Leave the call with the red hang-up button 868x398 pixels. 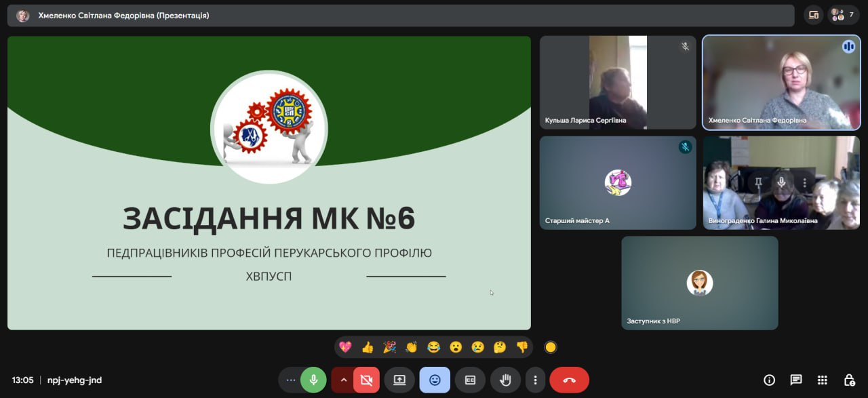tap(569, 380)
